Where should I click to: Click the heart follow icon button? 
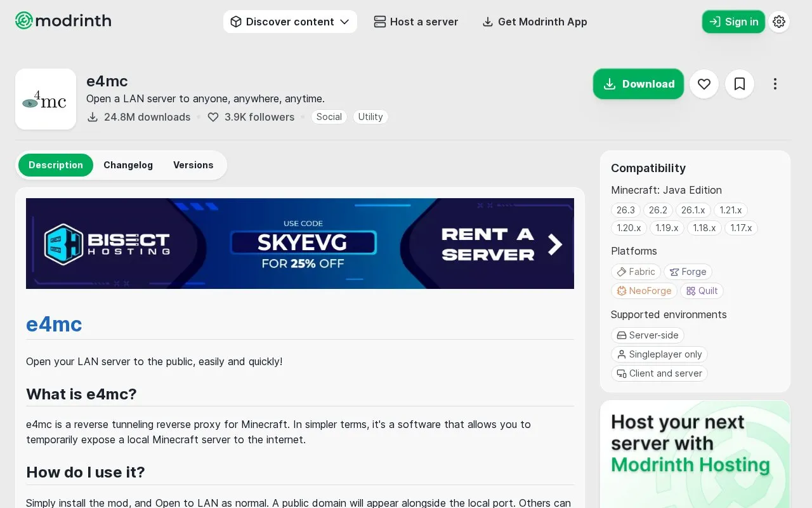[x=704, y=84]
